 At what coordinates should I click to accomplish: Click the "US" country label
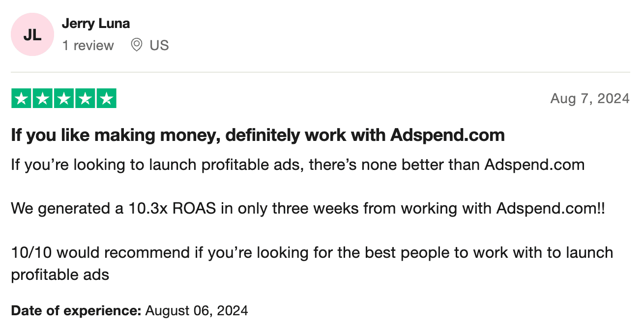(x=159, y=46)
